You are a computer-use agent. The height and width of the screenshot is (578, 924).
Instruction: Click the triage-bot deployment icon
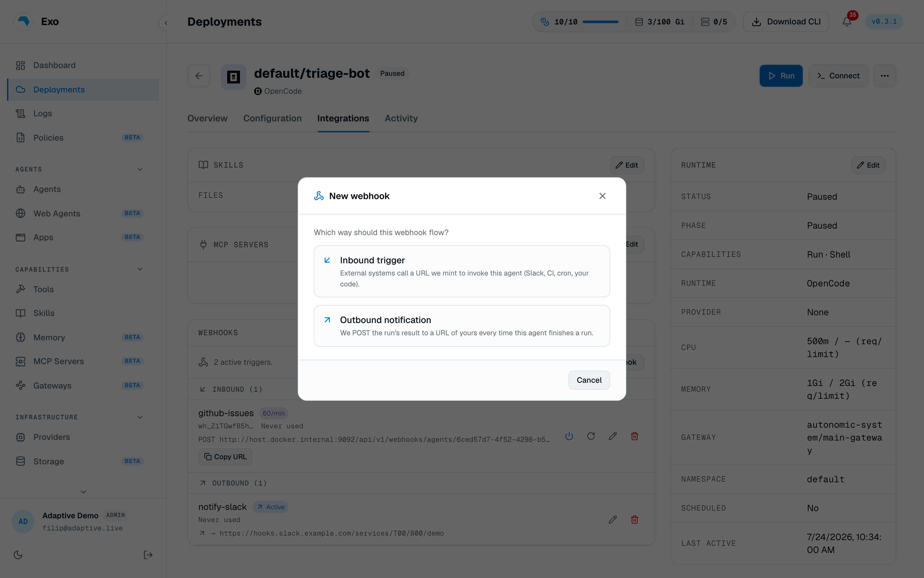point(233,77)
